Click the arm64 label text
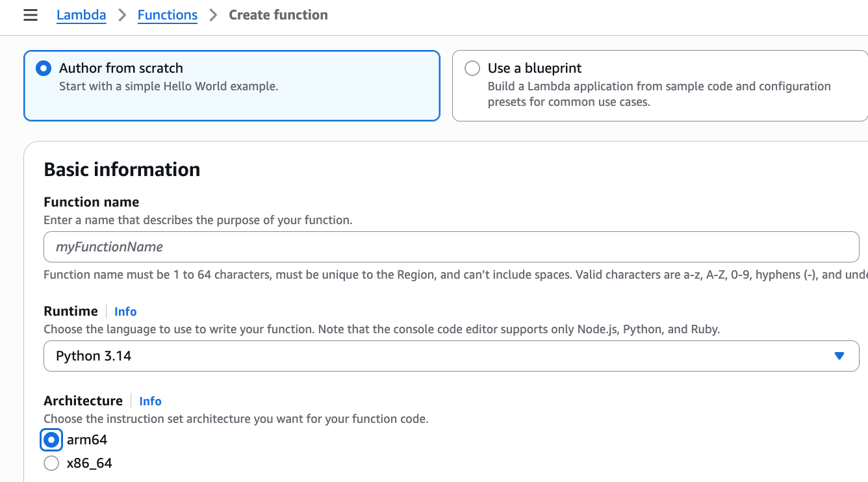 click(87, 440)
